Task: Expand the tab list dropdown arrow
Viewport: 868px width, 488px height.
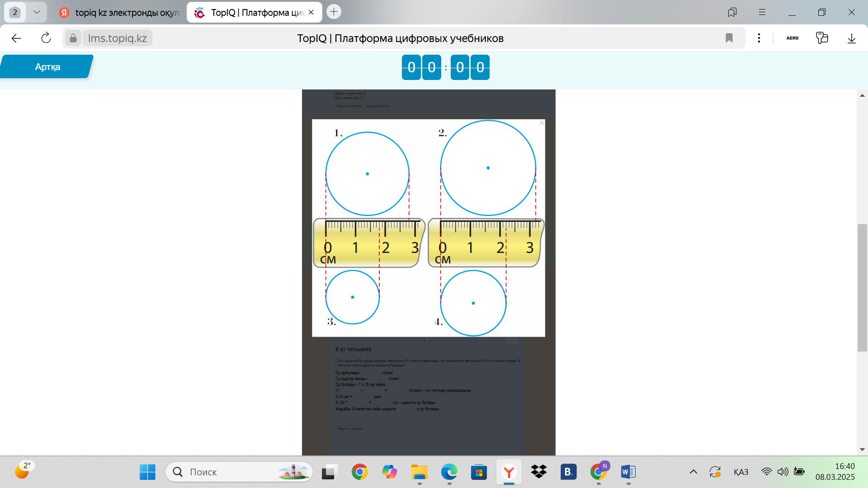Action: click(37, 12)
